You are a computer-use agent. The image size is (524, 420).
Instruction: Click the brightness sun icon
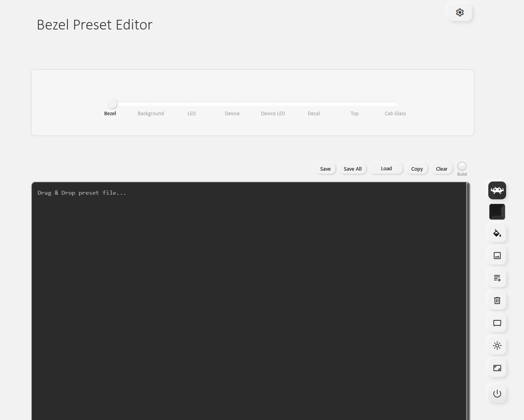pyautogui.click(x=497, y=346)
